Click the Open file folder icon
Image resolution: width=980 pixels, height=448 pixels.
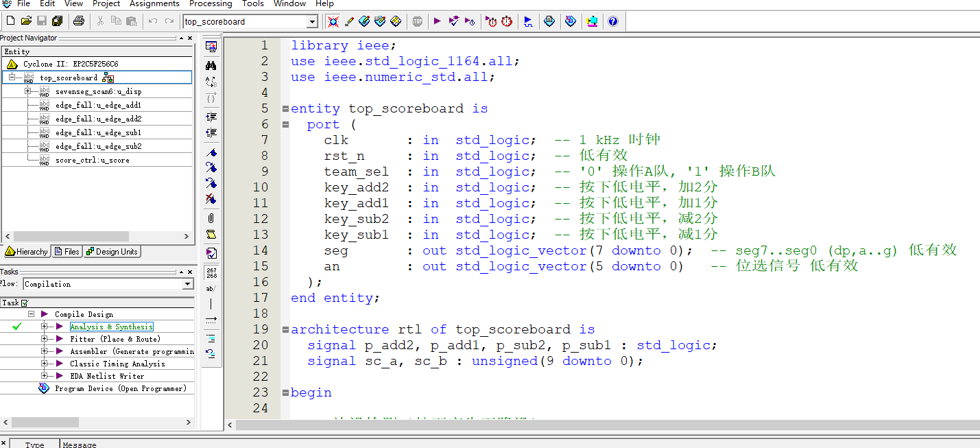coord(26,21)
